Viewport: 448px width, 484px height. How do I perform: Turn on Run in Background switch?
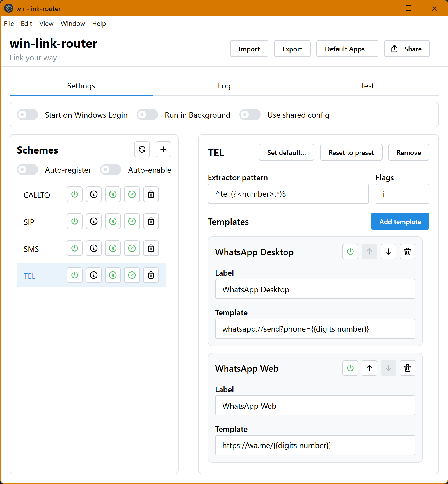point(147,115)
